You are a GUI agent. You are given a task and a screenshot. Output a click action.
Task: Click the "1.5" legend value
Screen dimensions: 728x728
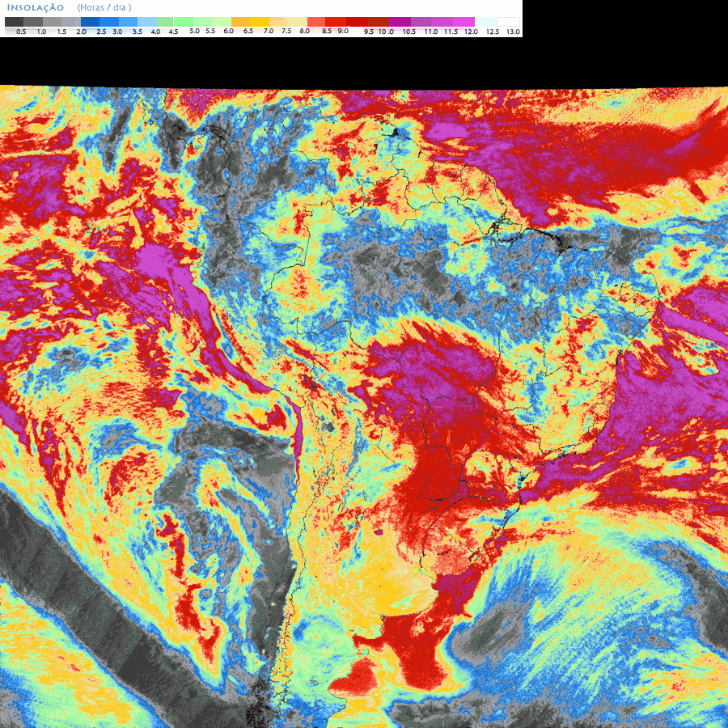[61, 32]
